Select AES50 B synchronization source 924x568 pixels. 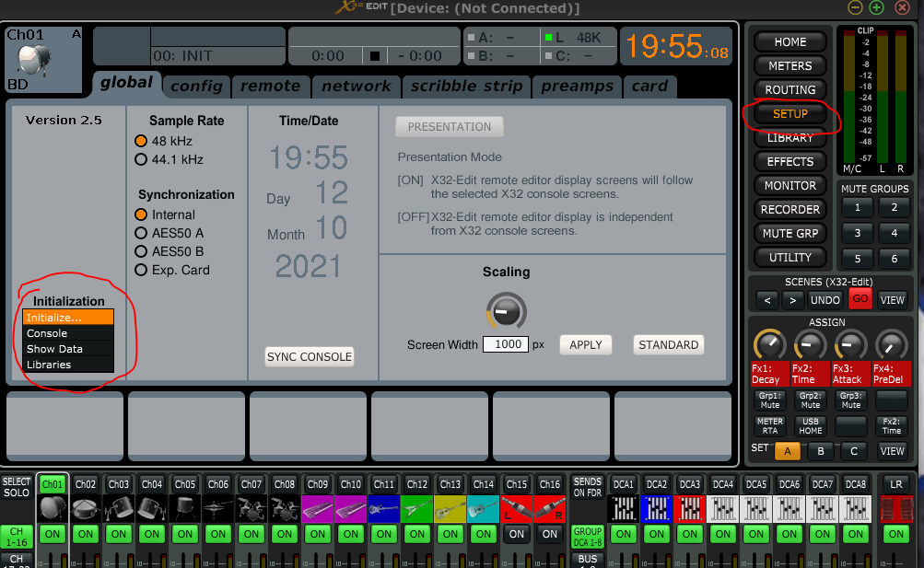(x=141, y=251)
